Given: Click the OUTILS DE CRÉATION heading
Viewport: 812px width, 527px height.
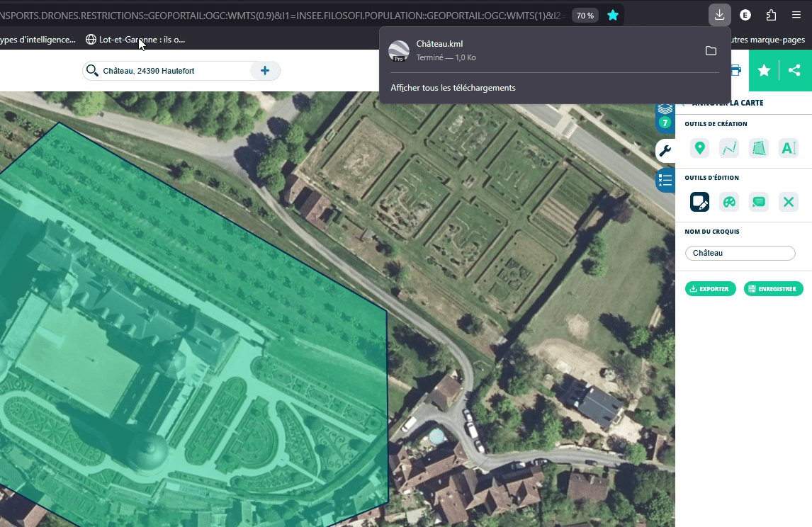Looking at the screenshot, I should pyautogui.click(x=716, y=124).
